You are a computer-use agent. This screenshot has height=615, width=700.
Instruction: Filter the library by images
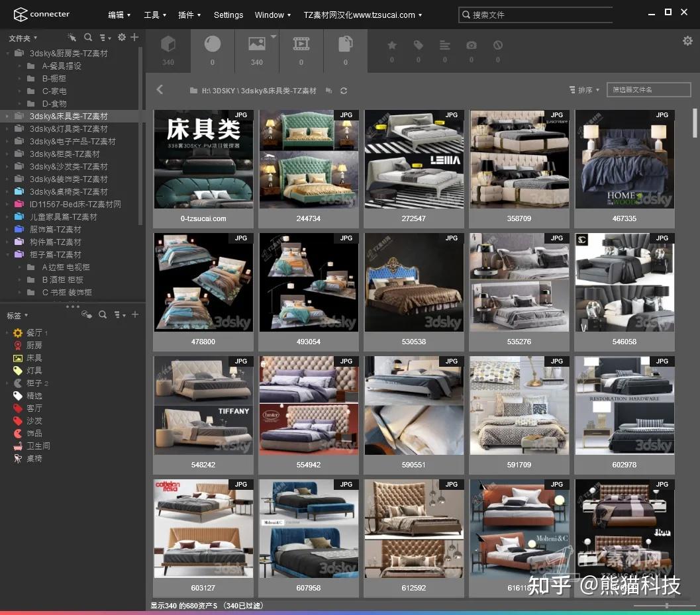click(x=256, y=46)
